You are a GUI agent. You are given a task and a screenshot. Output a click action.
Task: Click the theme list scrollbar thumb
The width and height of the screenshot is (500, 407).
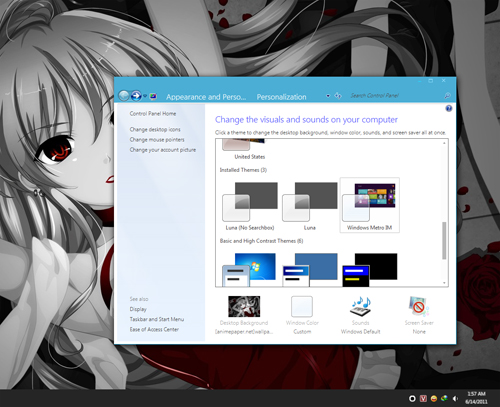[x=444, y=240]
